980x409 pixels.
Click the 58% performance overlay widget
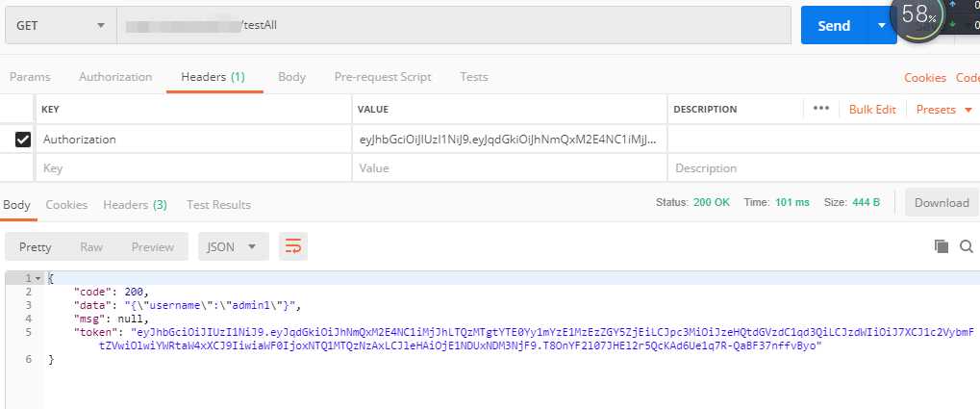pos(918,17)
